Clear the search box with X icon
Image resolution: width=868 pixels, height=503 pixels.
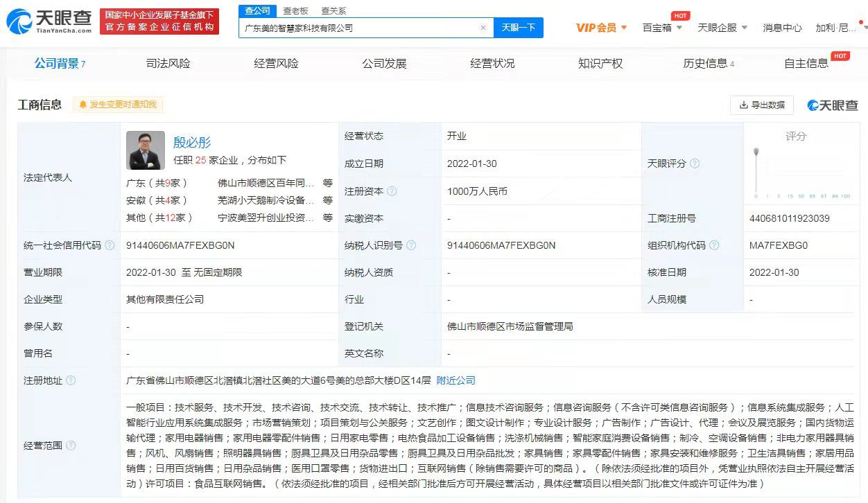coord(483,28)
